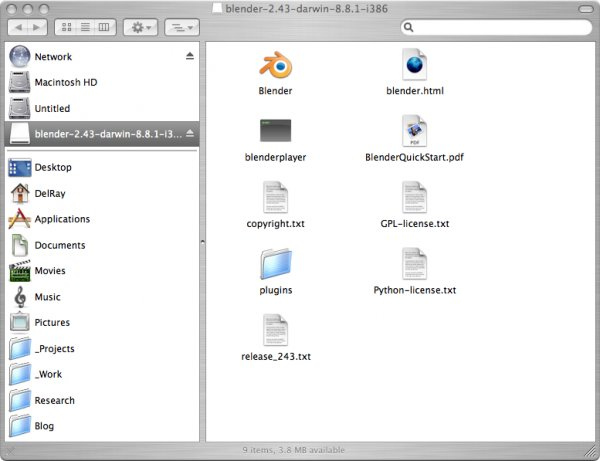Select the release_243.txt file
Image resolution: width=600 pixels, height=461 pixels.
[x=275, y=329]
